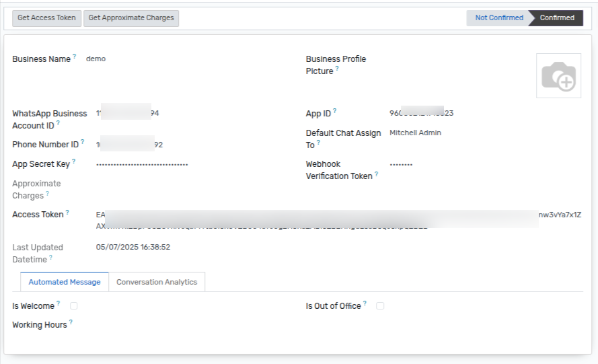Screen dimensions: 598x364
Task: Toggle the Is Out of Office checkbox
Action: point(380,305)
